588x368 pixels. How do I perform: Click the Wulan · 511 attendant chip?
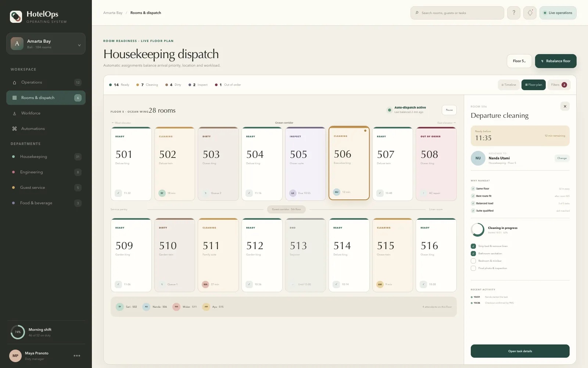185,307
